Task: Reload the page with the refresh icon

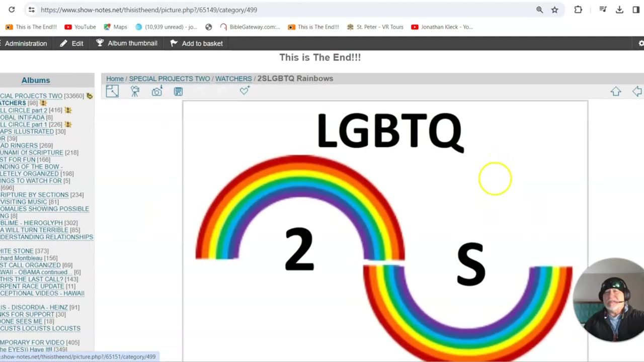Action: click(x=12, y=10)
